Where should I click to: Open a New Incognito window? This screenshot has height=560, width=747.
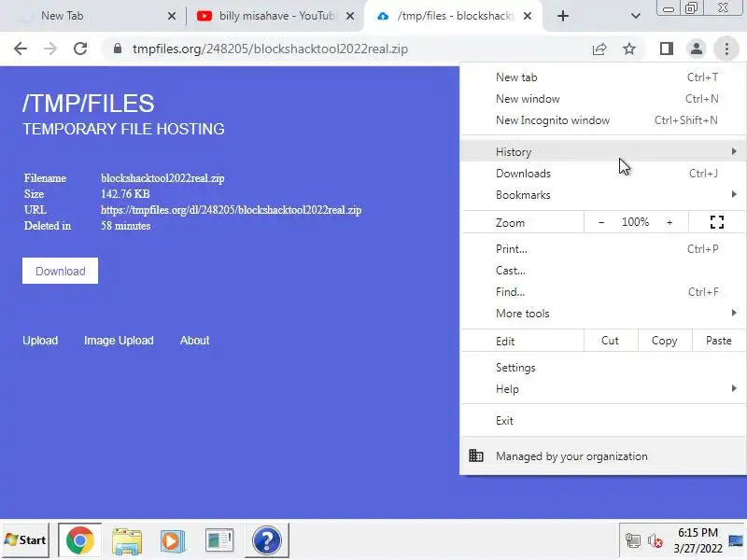pyautogui.click(x=602, y=120)
